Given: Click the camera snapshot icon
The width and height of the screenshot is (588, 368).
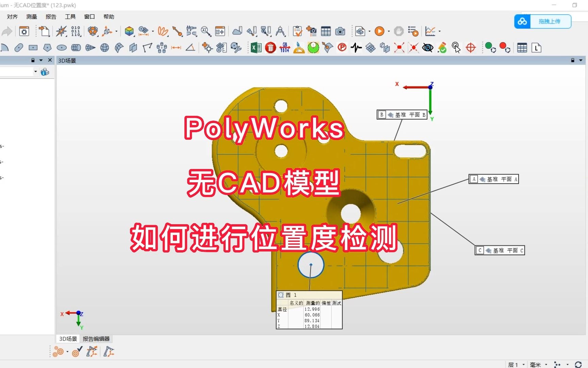Looking at the screenshot, I should click(340, 32).
